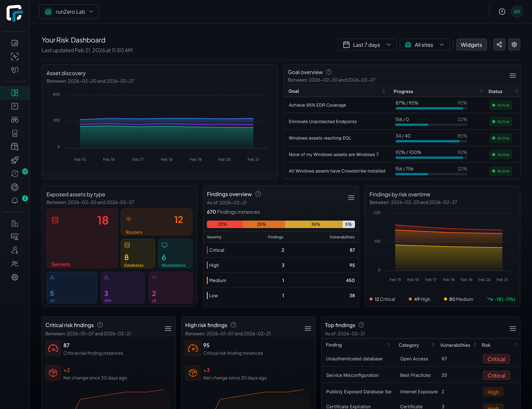The width and height of the screenshot is (532, 409).
Task: Open the settings gear in sidebar
Action: (15, 277)
